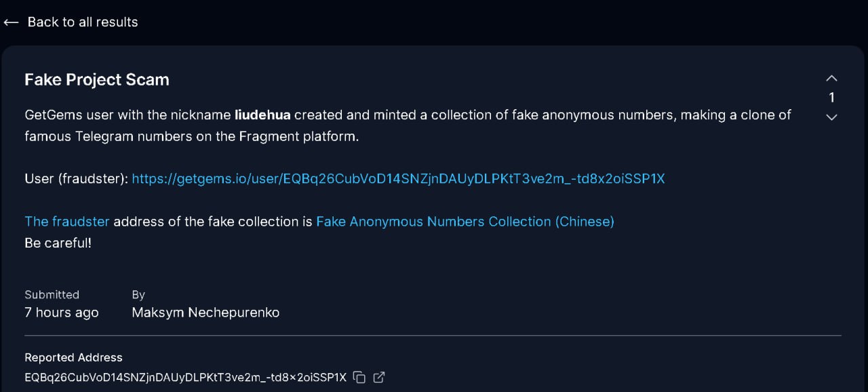This screenshot has height=392, width=868.
Task: Open reported address in external explorer
Action: click(x=380, y=377)
